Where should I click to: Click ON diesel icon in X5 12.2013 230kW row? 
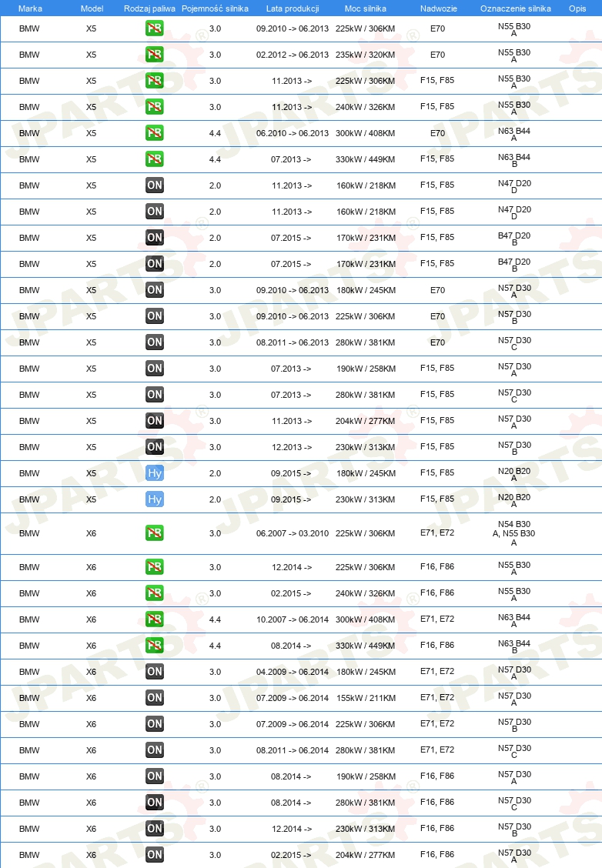155,447
